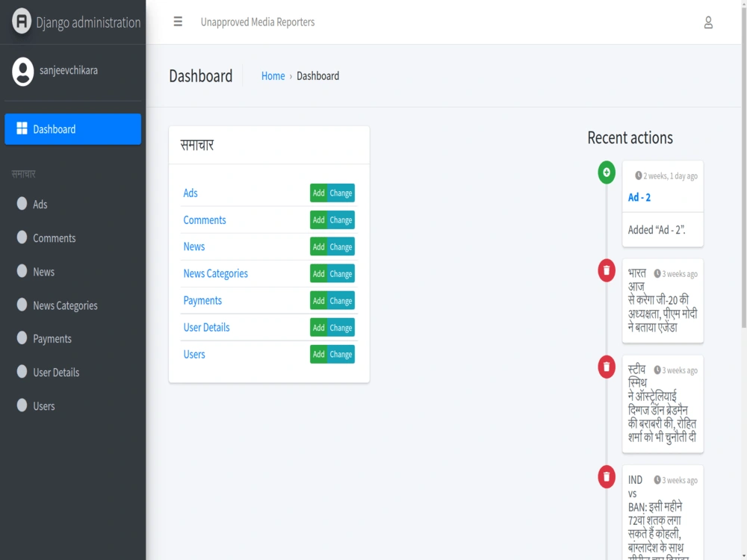The image size is (747, 560).
Task: Open Ads in the sidebar menu
Action: tap(73, 205)
